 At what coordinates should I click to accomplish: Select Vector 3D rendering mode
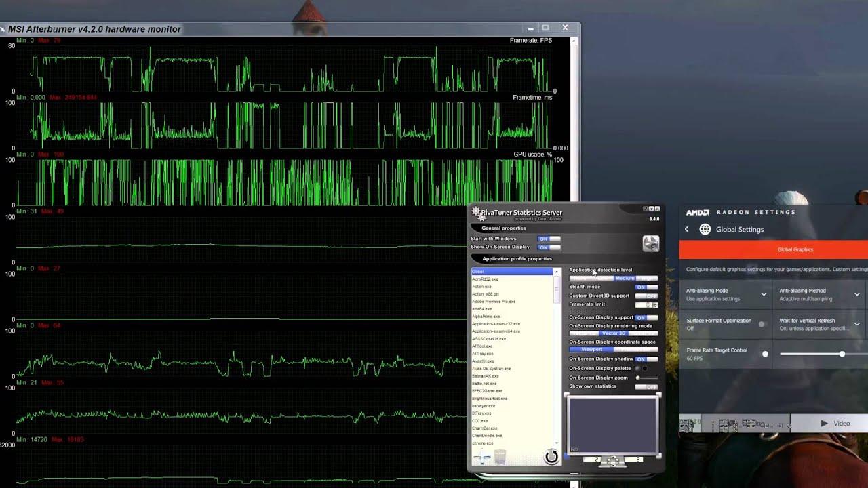pyautogui.click(x=614, y=333)
